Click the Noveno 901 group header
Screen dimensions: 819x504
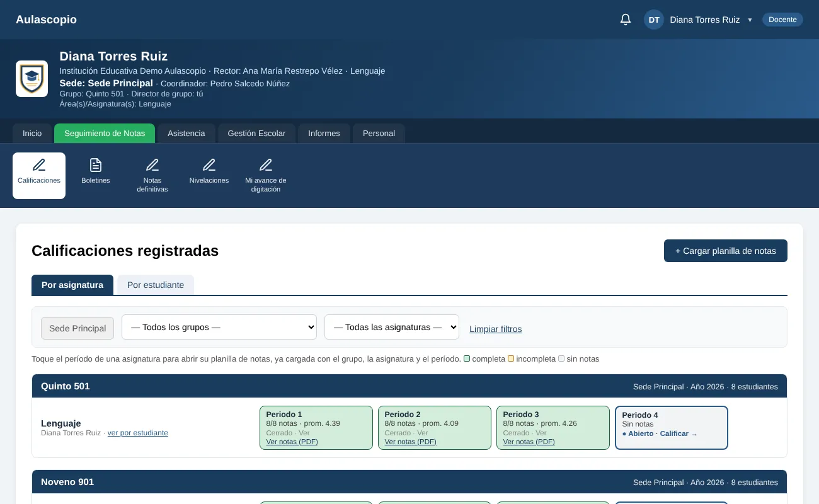coord(409,482)
